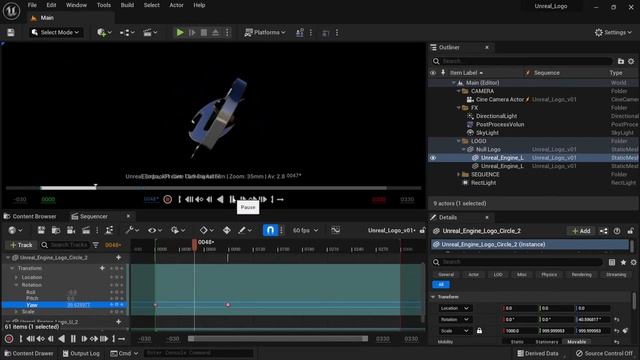Click the Track add button in Sequencer
This screenshot has width=640, height=360.
click(21, 245)
